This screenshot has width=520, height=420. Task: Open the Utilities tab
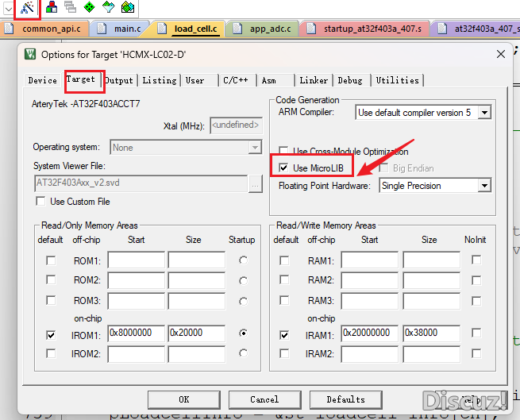tap(397, 81)
